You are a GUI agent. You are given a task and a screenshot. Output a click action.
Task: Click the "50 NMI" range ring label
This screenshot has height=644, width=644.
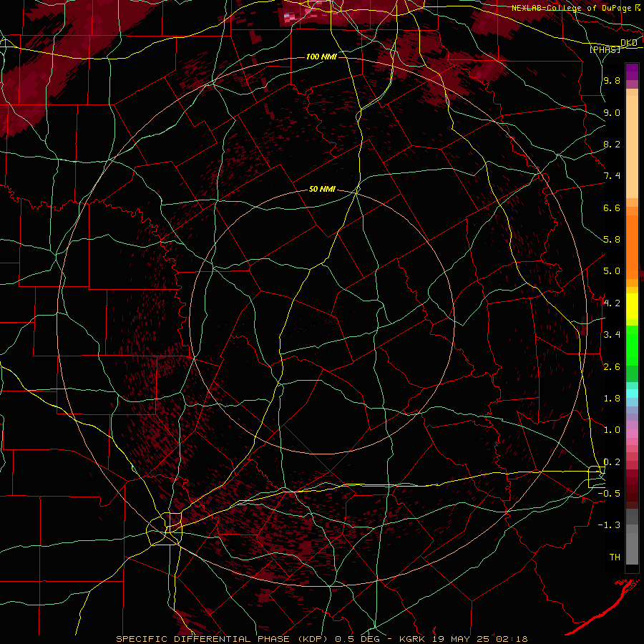(322, 190)
